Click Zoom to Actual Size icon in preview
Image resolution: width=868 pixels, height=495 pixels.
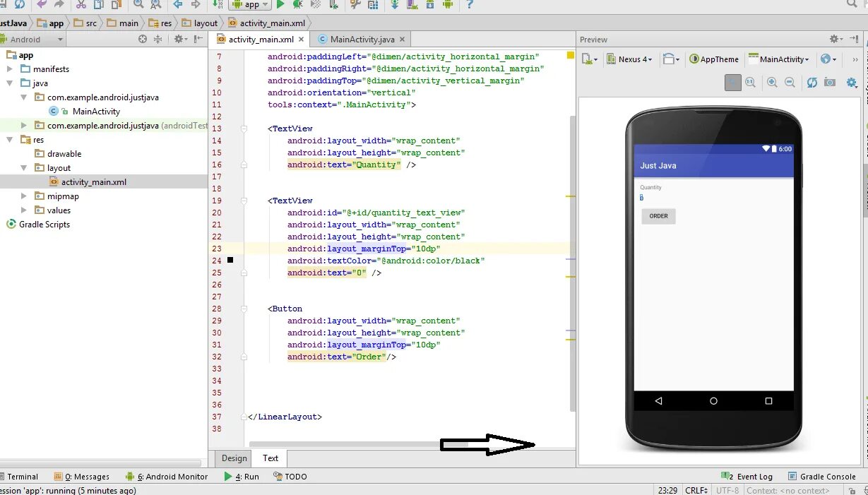pyautogui.click(x=750, y=82)
